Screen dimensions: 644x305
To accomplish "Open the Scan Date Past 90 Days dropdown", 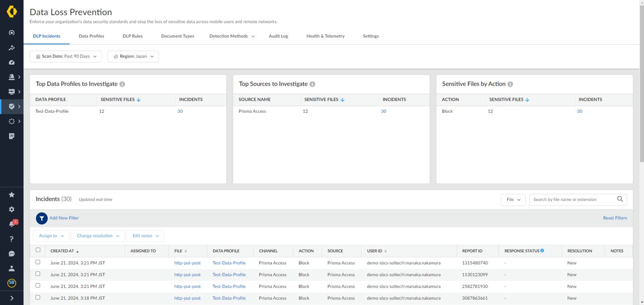I will 65,56.
